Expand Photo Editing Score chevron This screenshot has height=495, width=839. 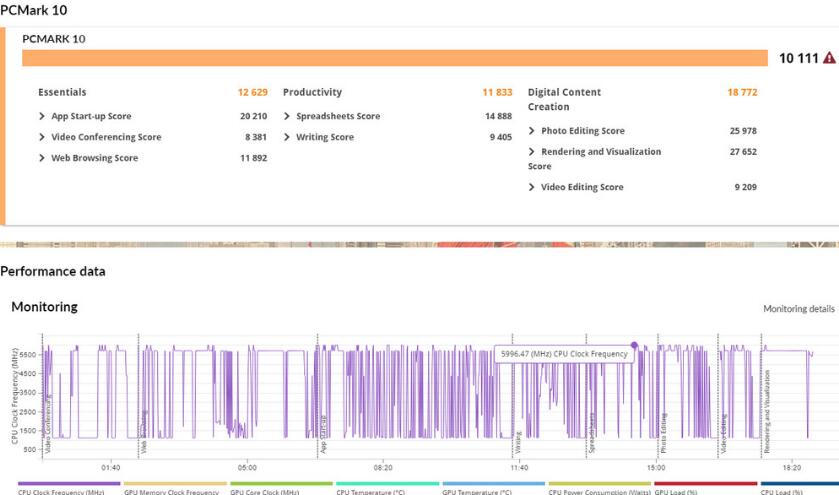tap(532, 131)
